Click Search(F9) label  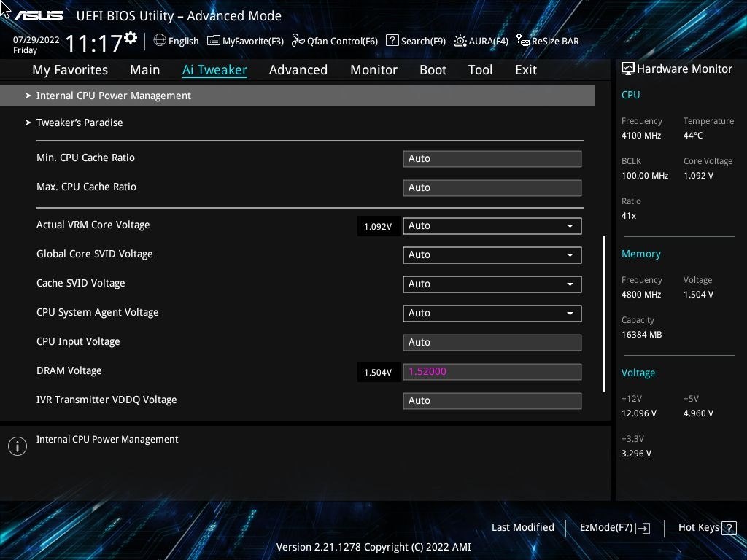pos(423,42)
